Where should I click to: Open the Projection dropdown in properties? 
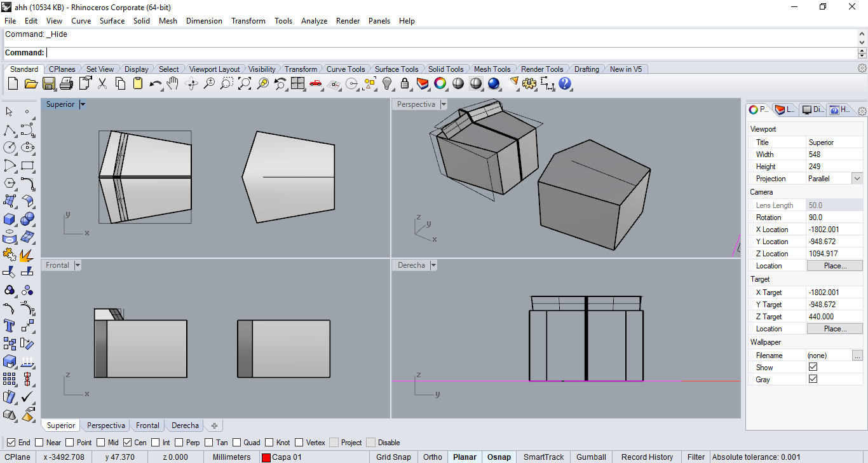coord(857,179)
